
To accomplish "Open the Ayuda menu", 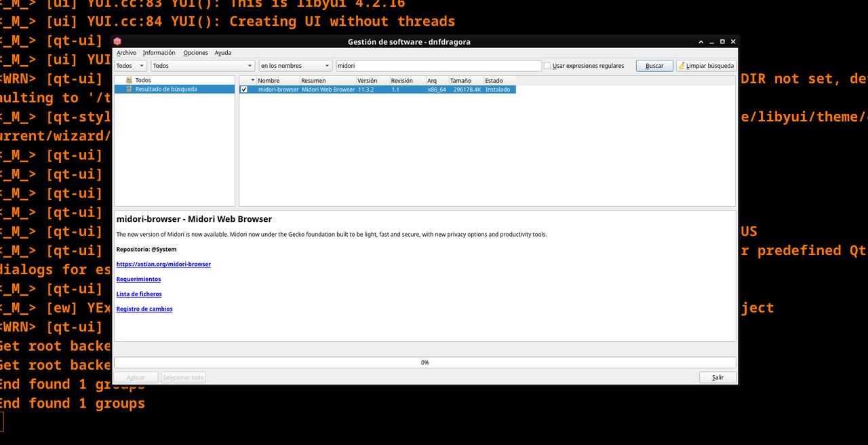I will (223, 53).
